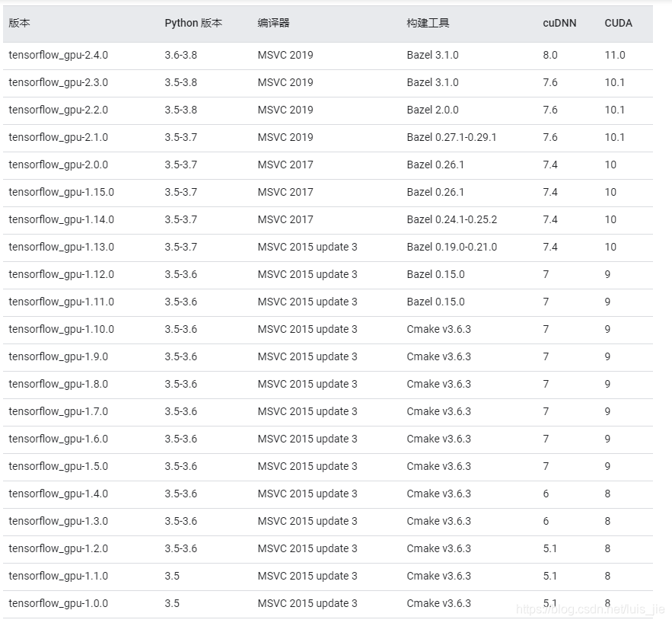Select the tensorflow_gpu-1.0.0 cell

point(59,604)
